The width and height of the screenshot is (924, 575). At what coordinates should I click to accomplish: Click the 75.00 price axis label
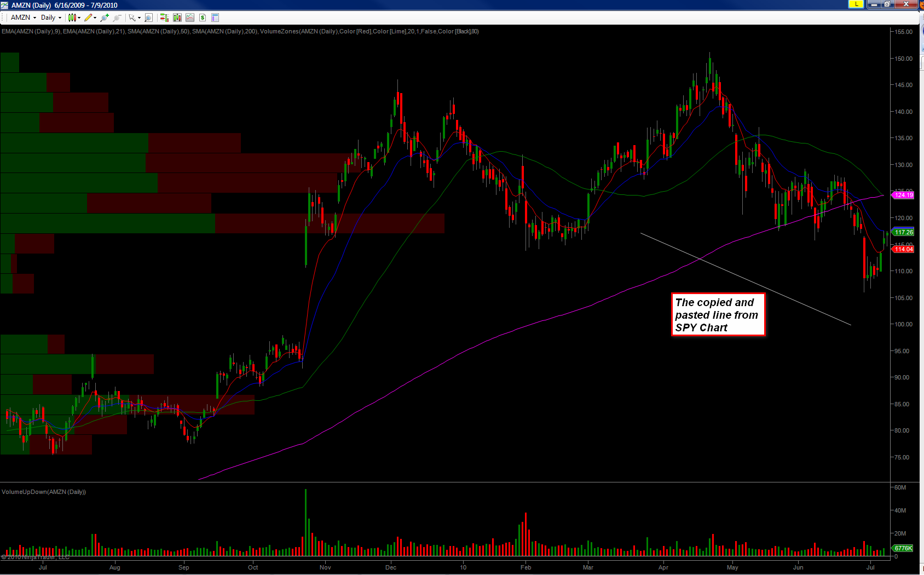[x=902, y=457]
